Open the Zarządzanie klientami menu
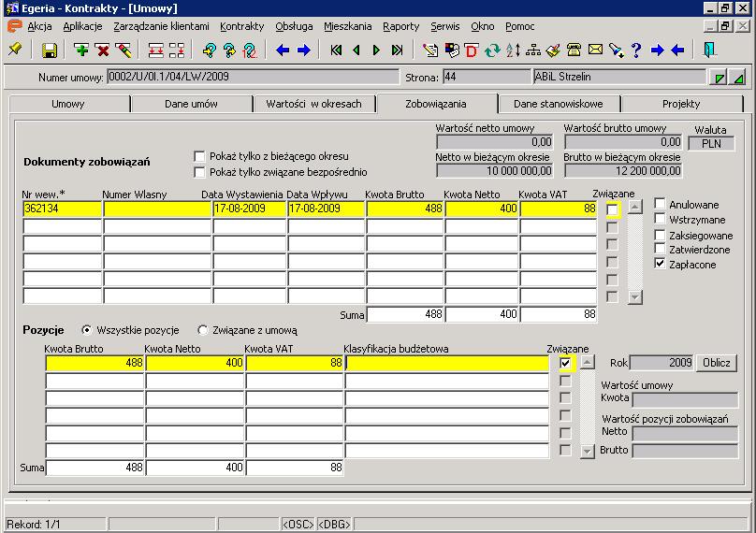Viewport: 756px width, 533px height. click(x=161, y=26)
